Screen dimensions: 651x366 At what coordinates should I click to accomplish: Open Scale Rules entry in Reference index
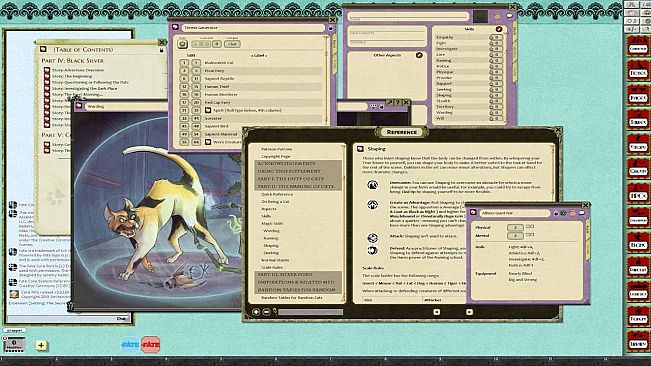click(x=272, y=268)
